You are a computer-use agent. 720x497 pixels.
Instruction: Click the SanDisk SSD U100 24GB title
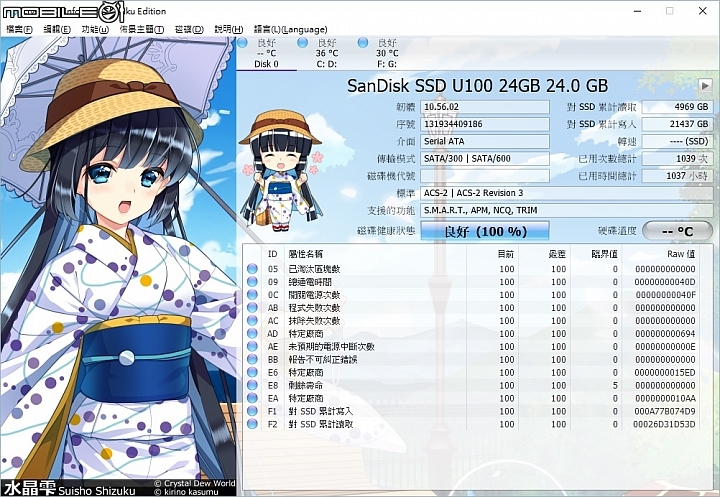(x=477, y=85)
